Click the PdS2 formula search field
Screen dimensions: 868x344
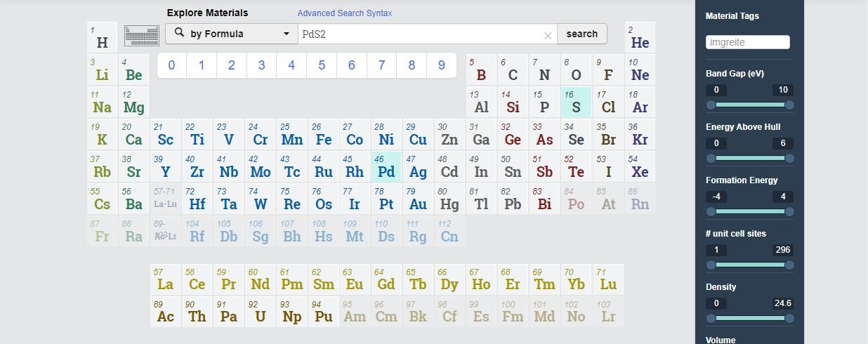(x=421, y=34)
